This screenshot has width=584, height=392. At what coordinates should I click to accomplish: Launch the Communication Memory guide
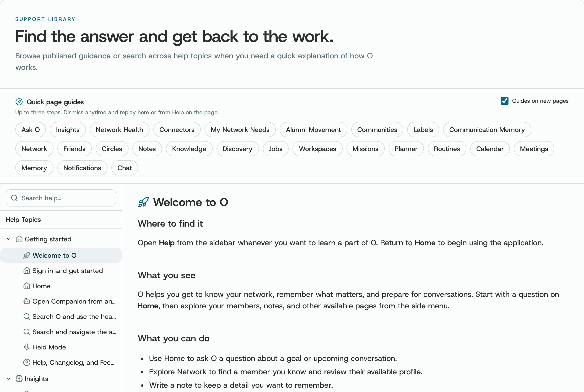point(487,130)
